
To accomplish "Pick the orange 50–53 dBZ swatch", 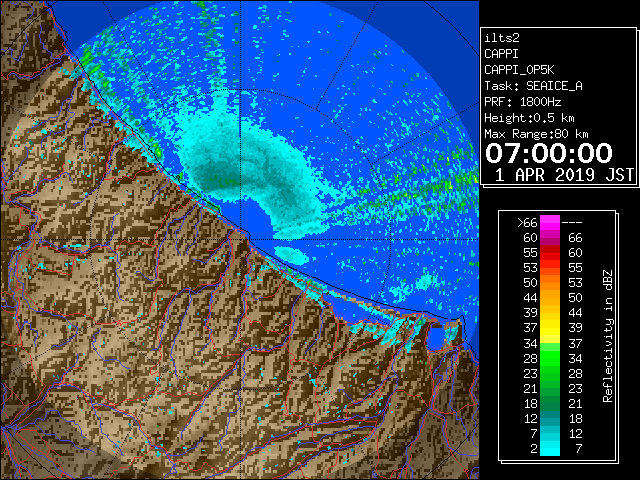I will click(550, 282).
